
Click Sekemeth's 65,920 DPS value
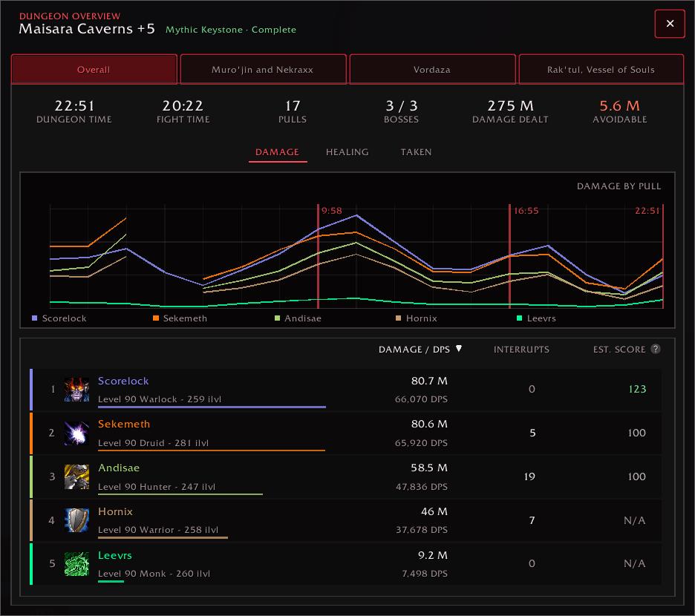(x=421, y=443)
